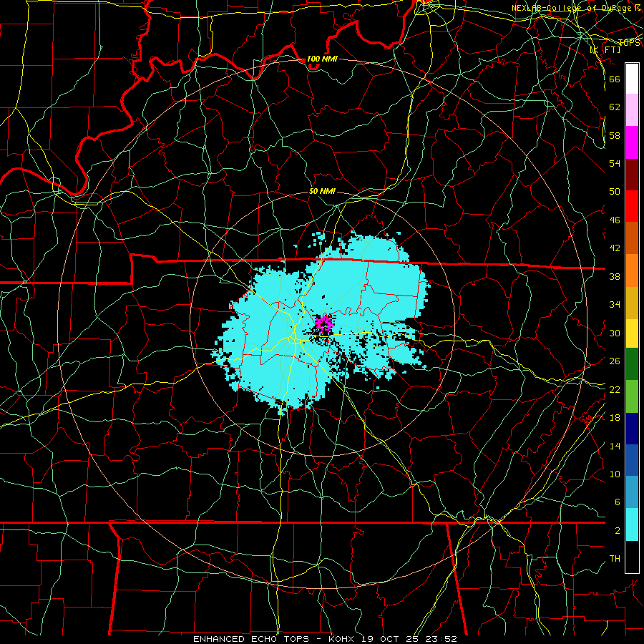Click the '46' legend value
Image resolution: width=644 pixels, height=644 pixels.
tap(615, 220)
